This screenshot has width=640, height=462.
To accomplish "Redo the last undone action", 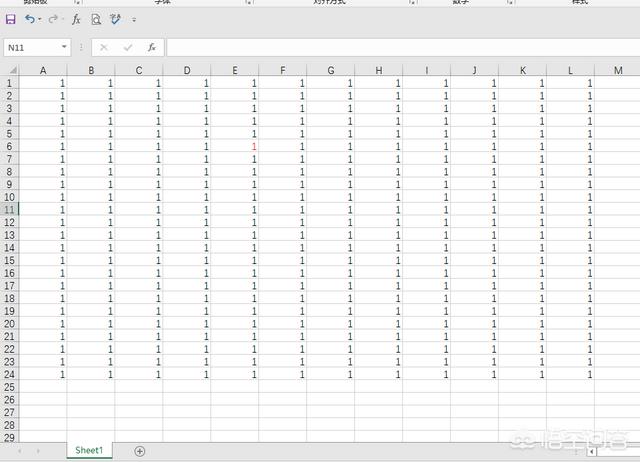I will tap(53, 19).
